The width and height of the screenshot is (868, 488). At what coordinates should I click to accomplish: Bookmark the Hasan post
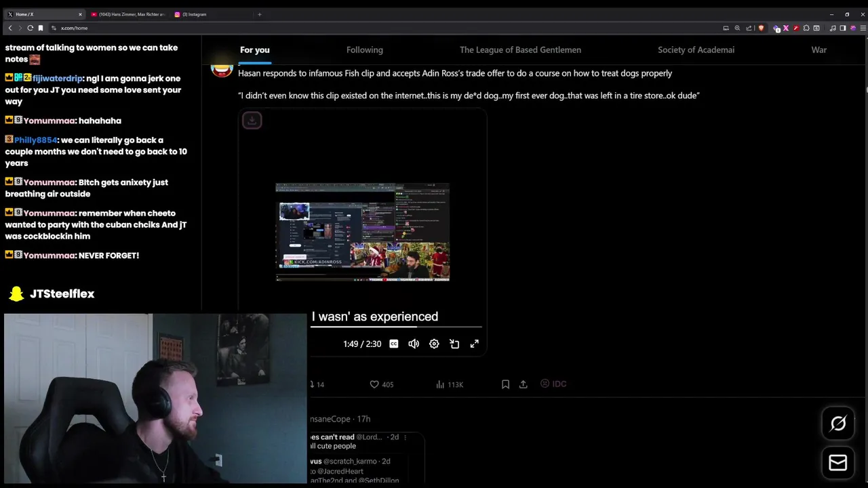point(505,384)
